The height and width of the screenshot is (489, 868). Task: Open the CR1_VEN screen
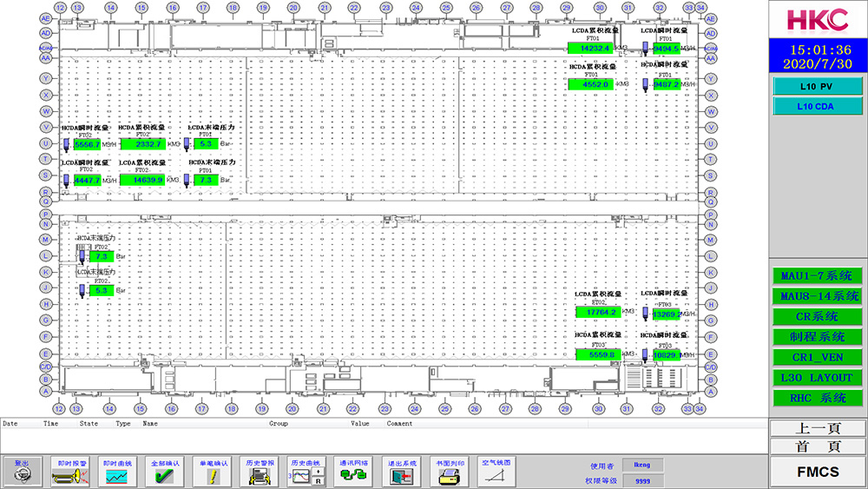pos(819,357)
